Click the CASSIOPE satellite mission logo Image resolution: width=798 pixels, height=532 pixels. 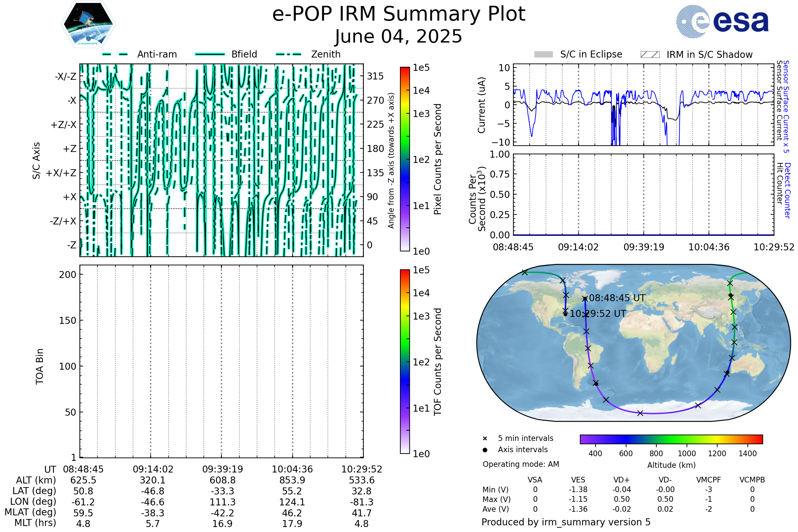[x=88, y=24]
